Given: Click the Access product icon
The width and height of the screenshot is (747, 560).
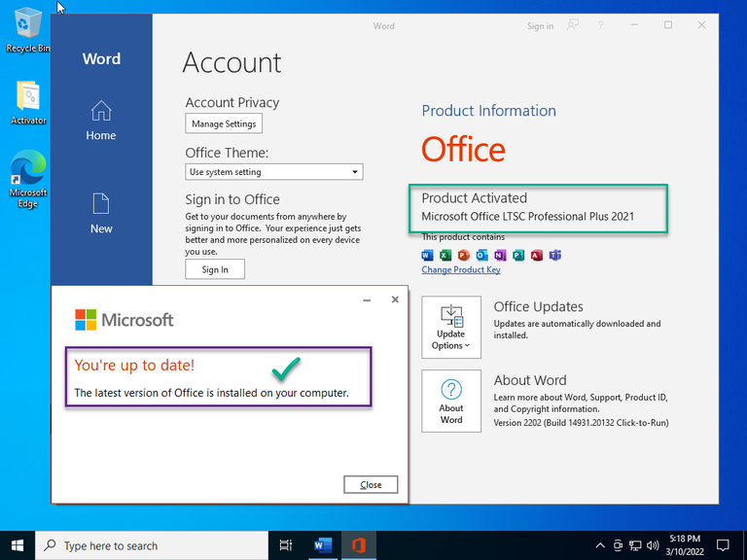Looking at the screenshot, I should 537,256.
